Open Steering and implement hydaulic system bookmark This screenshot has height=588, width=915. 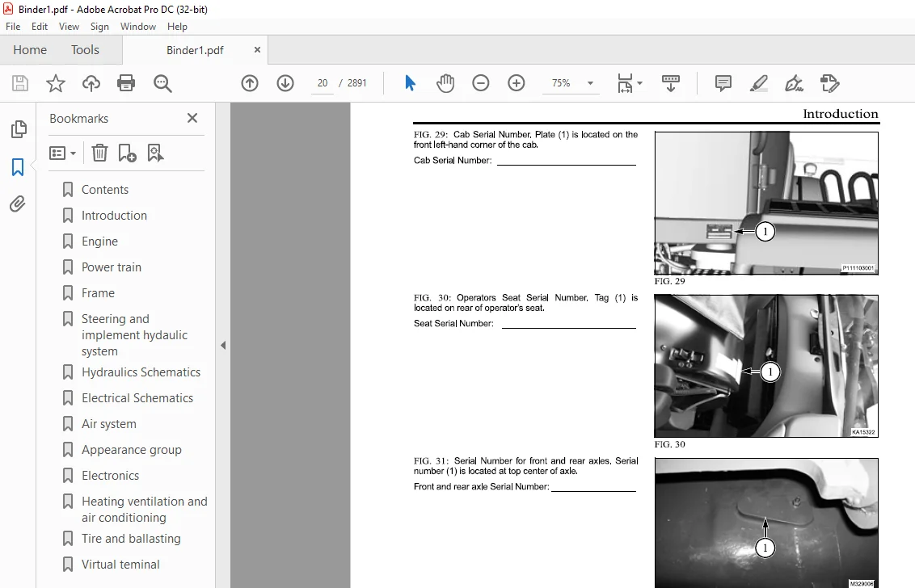tap(134, 335)
